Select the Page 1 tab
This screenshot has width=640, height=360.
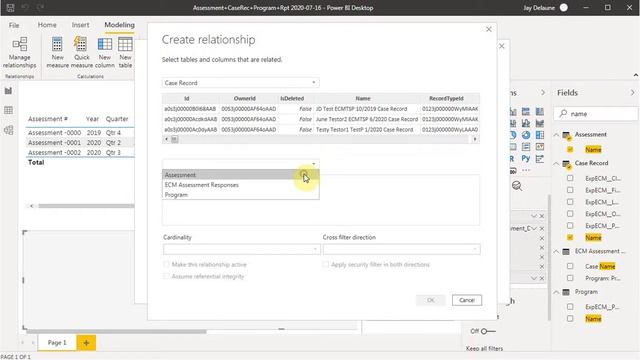tap(57, 342)
